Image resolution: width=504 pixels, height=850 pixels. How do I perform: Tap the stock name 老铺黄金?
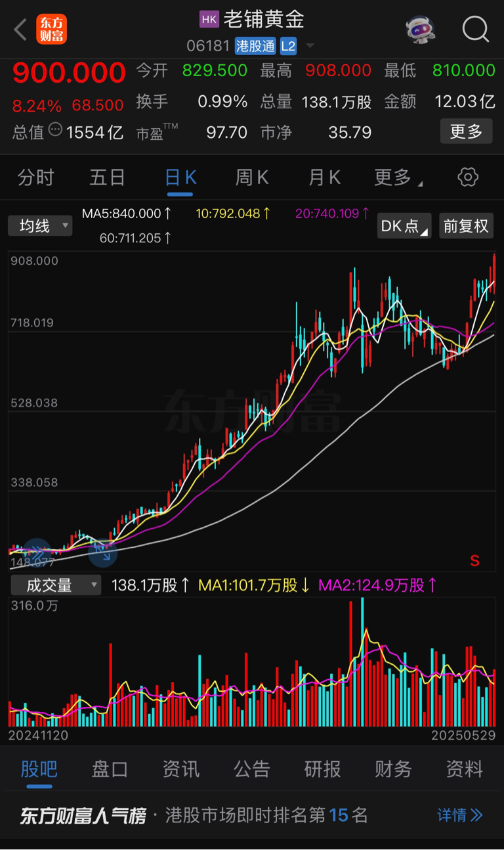pos(264,19)
